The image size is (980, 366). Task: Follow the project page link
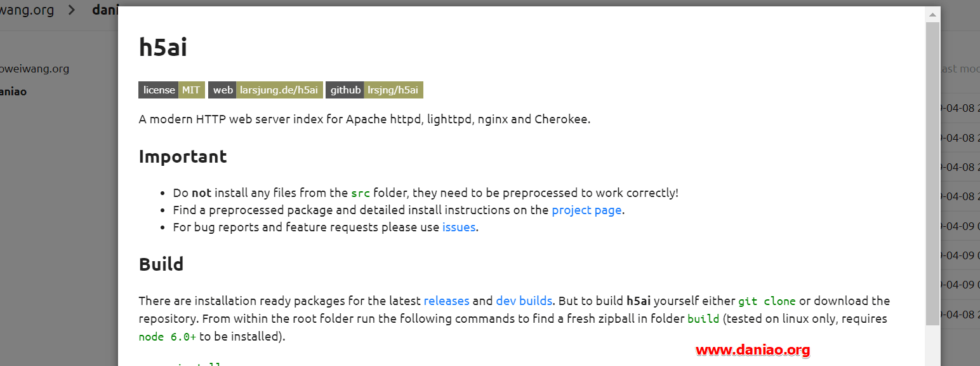[586, 210]
